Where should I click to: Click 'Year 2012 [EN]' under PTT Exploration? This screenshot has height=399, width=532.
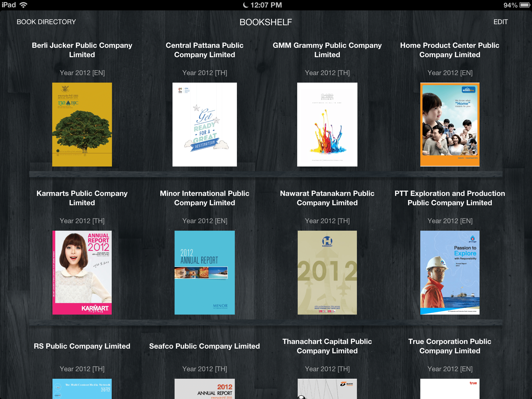450,221
